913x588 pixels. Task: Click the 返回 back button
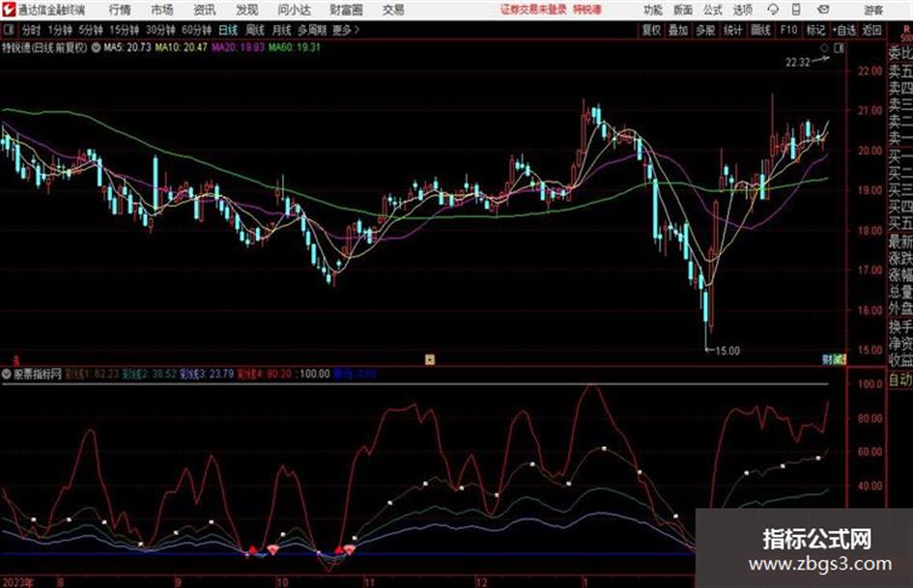871,30
